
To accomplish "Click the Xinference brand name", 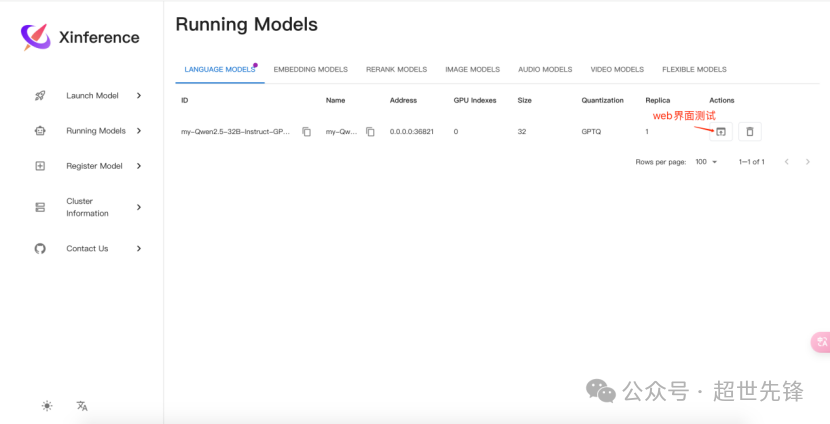I will 99,38.
